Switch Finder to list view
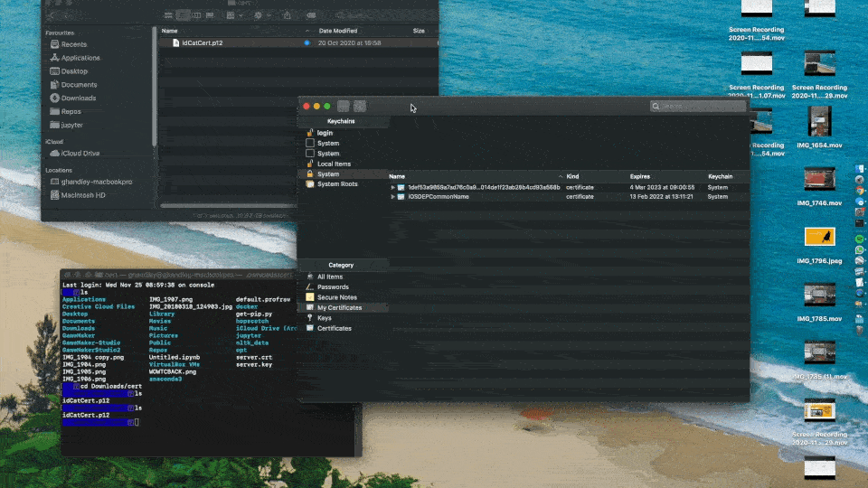 183,15
